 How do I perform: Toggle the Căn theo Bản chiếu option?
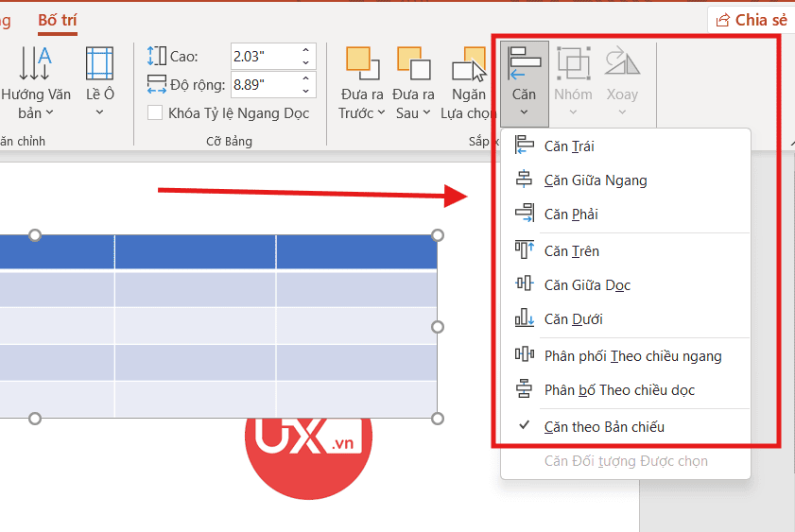click(x=604, y=426)
